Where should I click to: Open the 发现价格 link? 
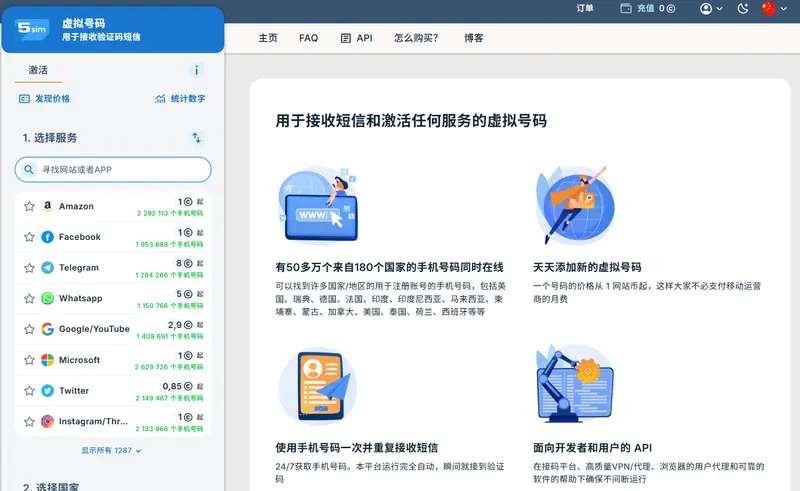[45, 99]
